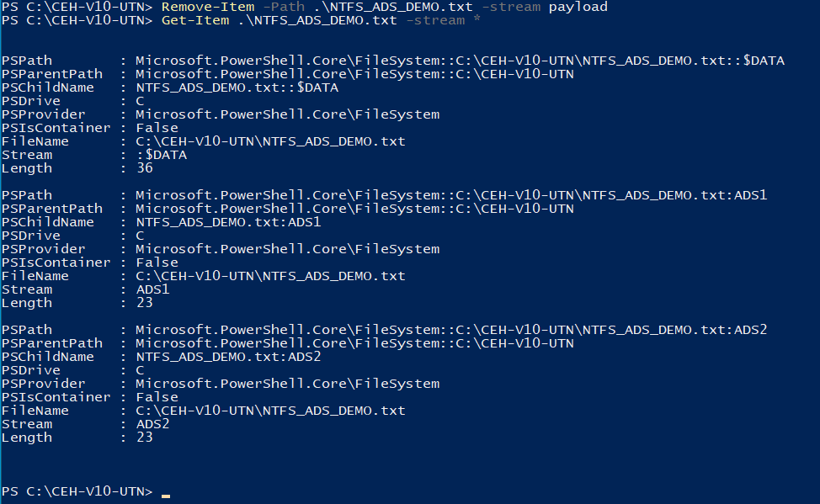Screen dimensions: 820x504
Task: Click the Remove-Item command text
Action: (x=208, y=7)
